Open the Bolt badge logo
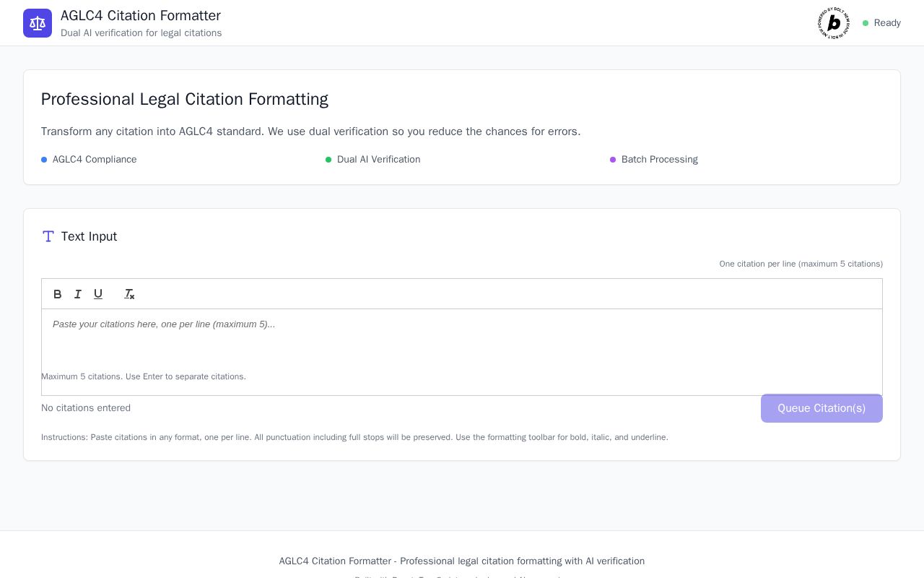The height and width of the screenshot is (578, 924). [x=834, y=23]
